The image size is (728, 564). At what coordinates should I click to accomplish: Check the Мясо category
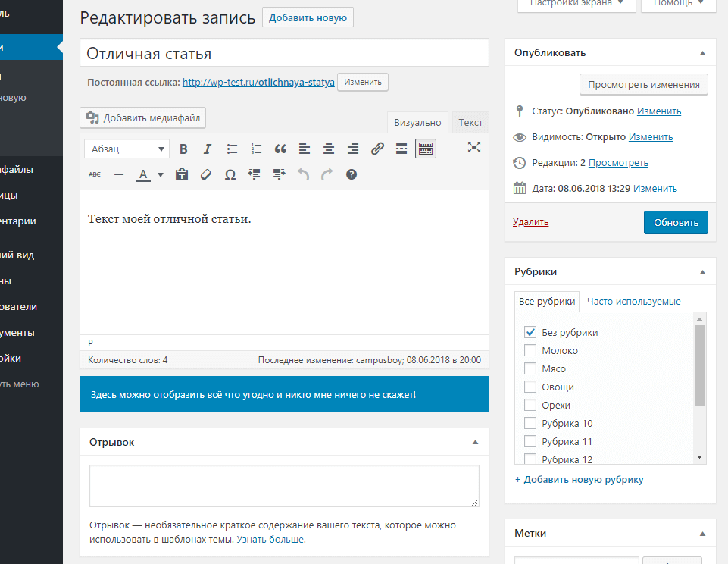coord(530,368)
